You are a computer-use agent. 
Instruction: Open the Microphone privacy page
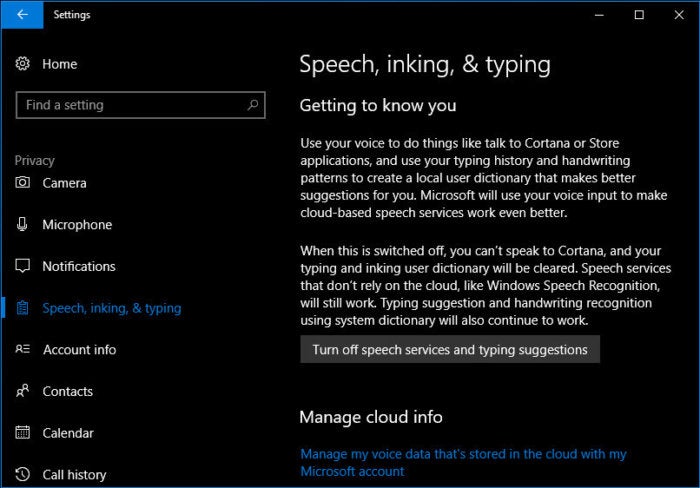[77, 225]
